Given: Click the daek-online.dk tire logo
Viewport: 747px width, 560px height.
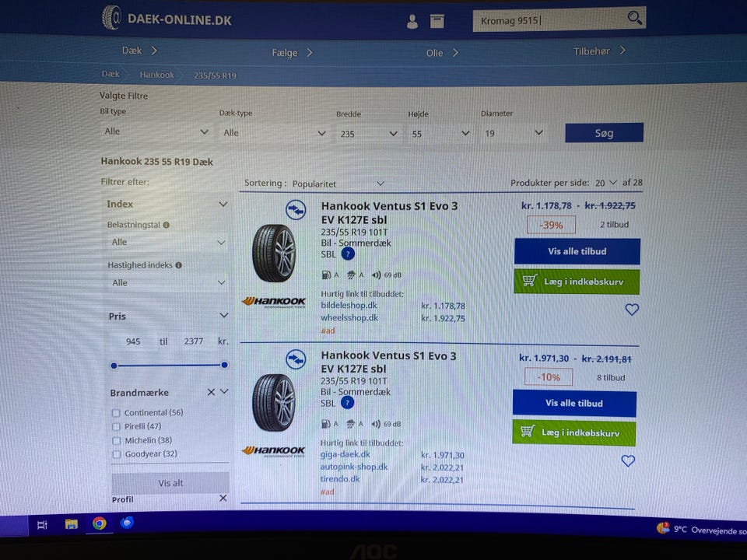Looking at the screenshot, I should point(111,18).
